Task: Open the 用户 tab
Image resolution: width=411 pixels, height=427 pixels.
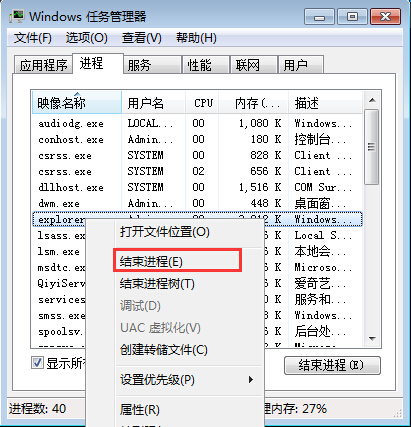Action: [x=301, y=65]
